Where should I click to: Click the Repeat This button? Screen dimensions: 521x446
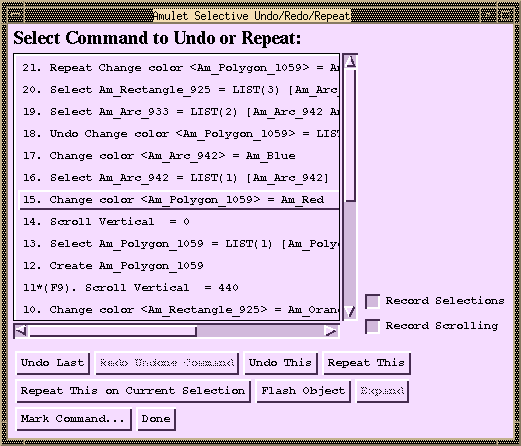pyautogui.click(x=366, y=363)
